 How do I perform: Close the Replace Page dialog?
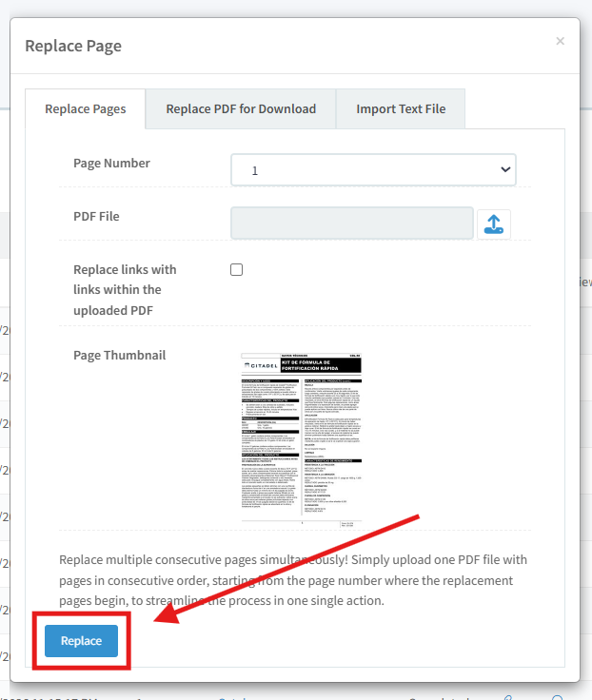[x=560, y=41]
